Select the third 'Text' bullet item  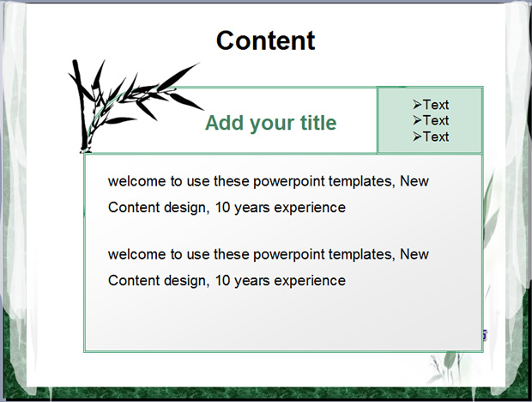431,137
